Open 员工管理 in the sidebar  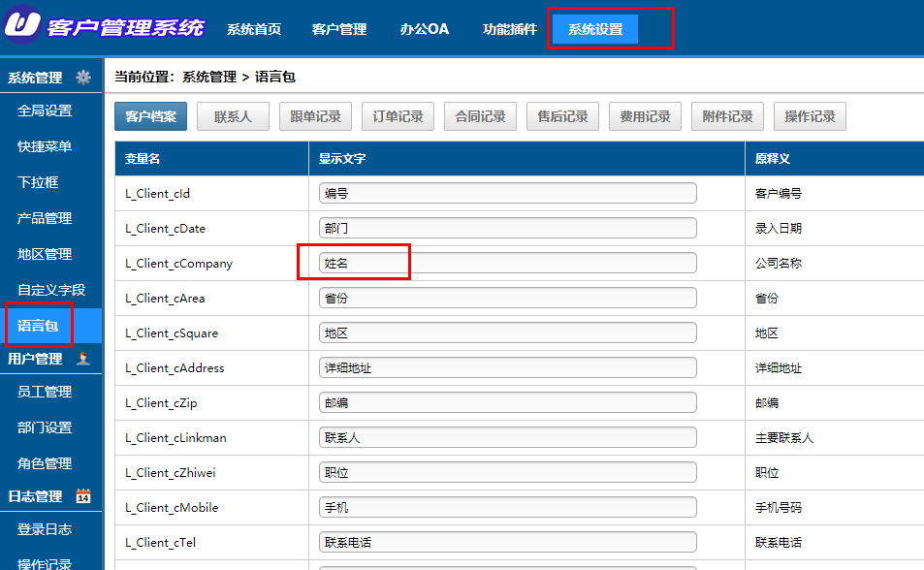point(45,392)
